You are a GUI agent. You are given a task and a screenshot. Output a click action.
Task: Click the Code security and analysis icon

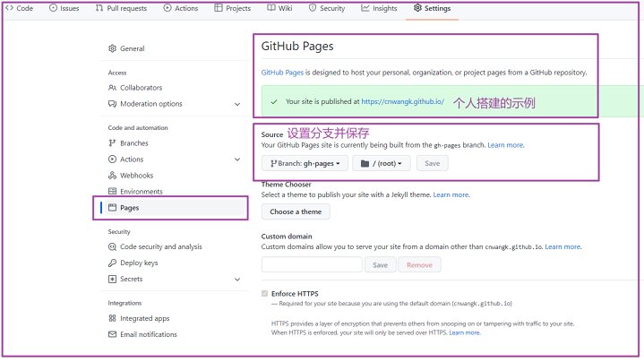112,246
